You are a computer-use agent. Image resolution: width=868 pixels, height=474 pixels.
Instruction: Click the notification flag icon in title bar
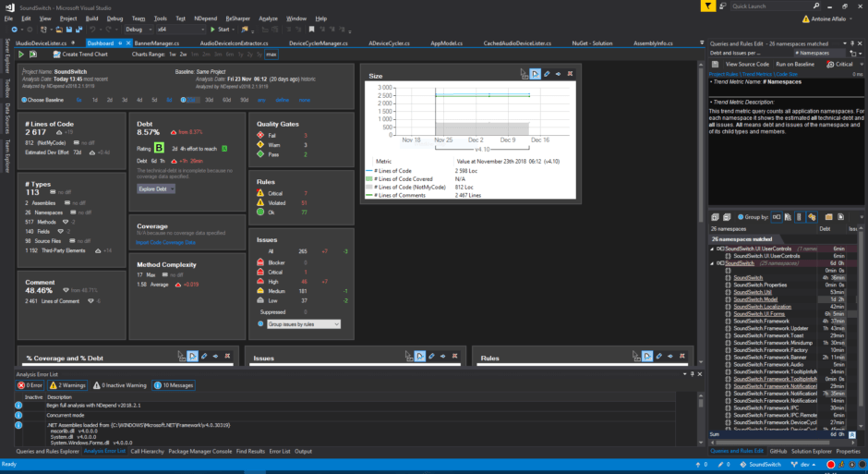(x=707, y=6)
